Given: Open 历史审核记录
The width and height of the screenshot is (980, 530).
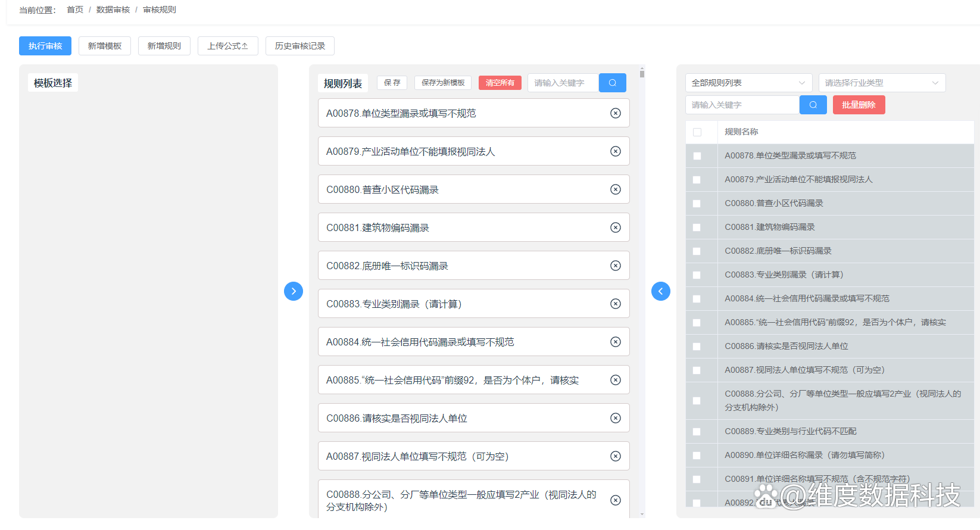Looking at the screenshot, I should 300,46.
